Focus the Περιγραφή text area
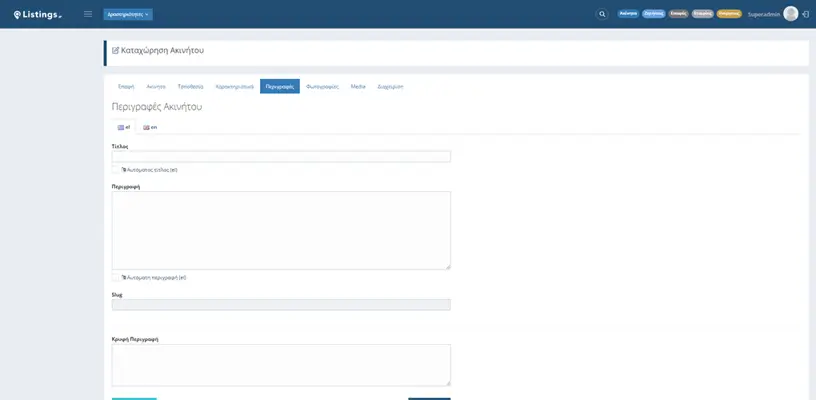 (281, 230)
